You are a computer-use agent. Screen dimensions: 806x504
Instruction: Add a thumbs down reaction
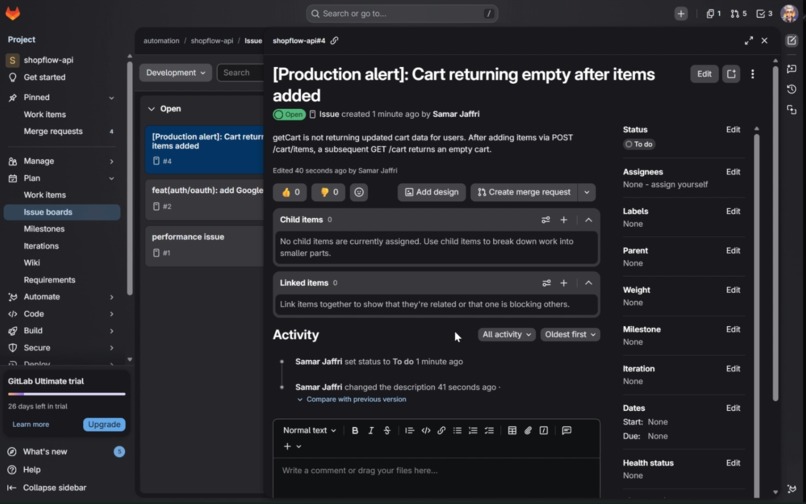[329, 192]
